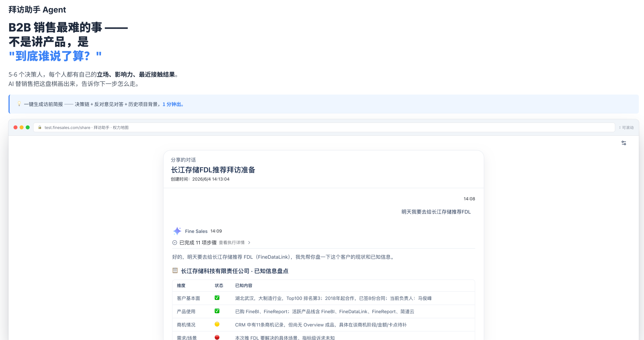644x340 pixels.
Task: Click the green check status in 产品使用 row
Action: coord(217,311)
